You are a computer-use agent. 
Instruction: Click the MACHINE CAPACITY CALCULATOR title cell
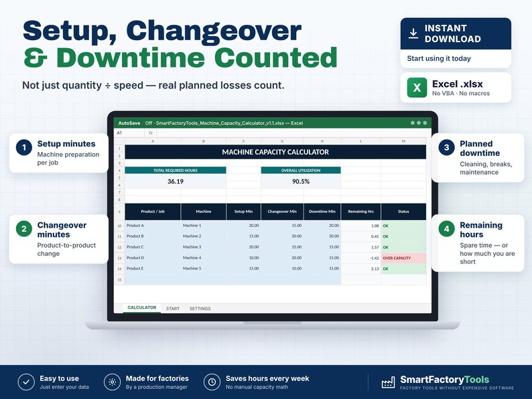[x=275, y=152]
